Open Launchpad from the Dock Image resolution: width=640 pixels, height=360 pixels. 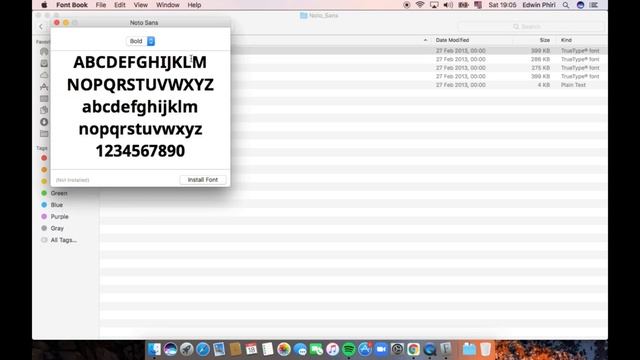coord(187,349)
